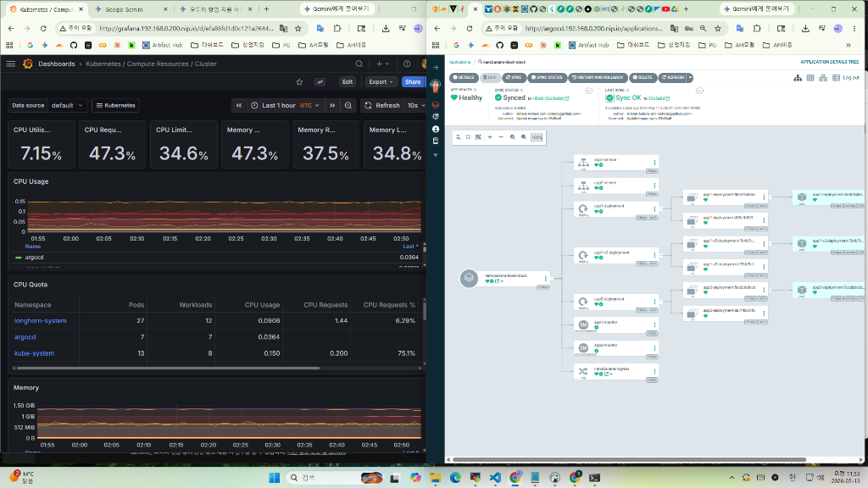868x488 pixels.
Task: Open VS Code from taskbar
Action: coord(495,478)
